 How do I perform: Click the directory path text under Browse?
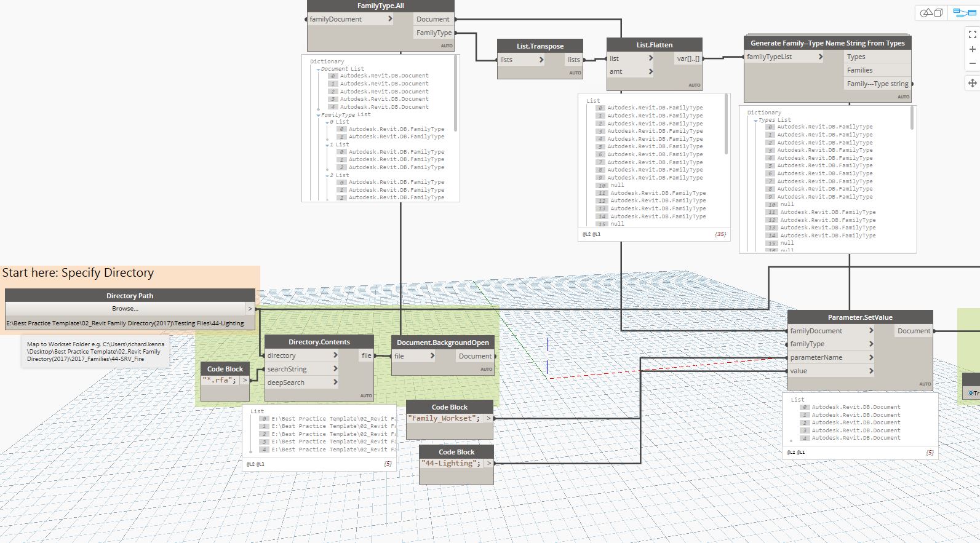coord(125,323)
